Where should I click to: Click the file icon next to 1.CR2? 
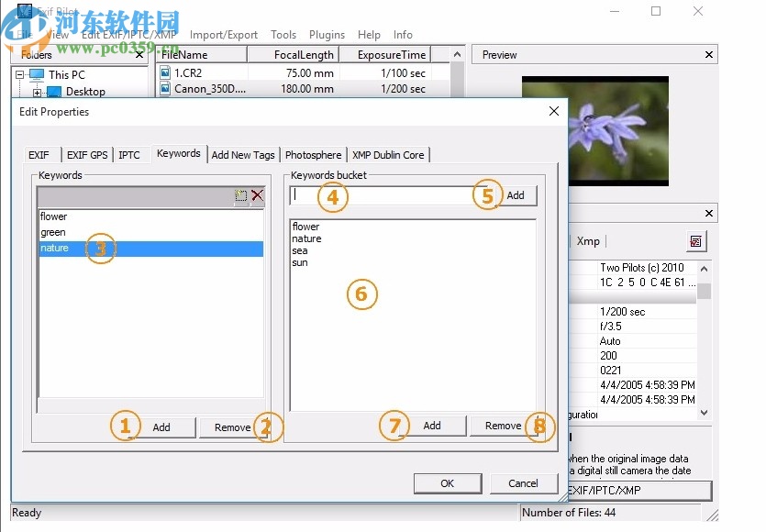[166, 73]
